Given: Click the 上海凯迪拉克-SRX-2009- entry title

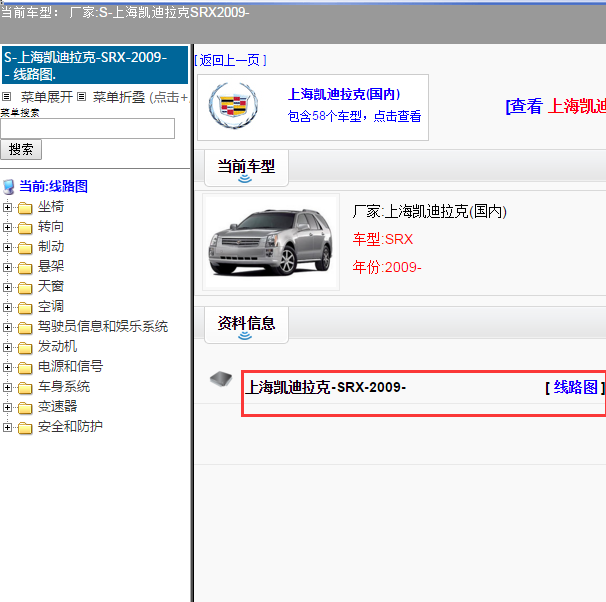Looking at the screenshot, I should point(326,387).
